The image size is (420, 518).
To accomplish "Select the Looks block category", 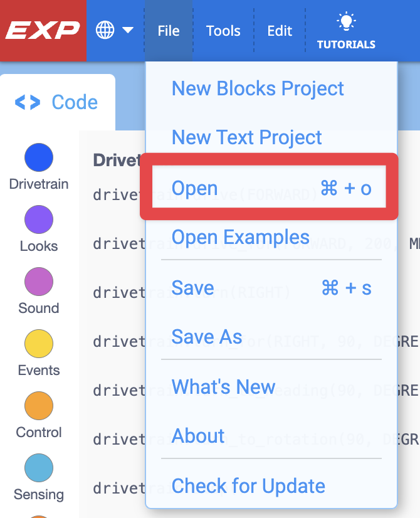I will (38, 219).
